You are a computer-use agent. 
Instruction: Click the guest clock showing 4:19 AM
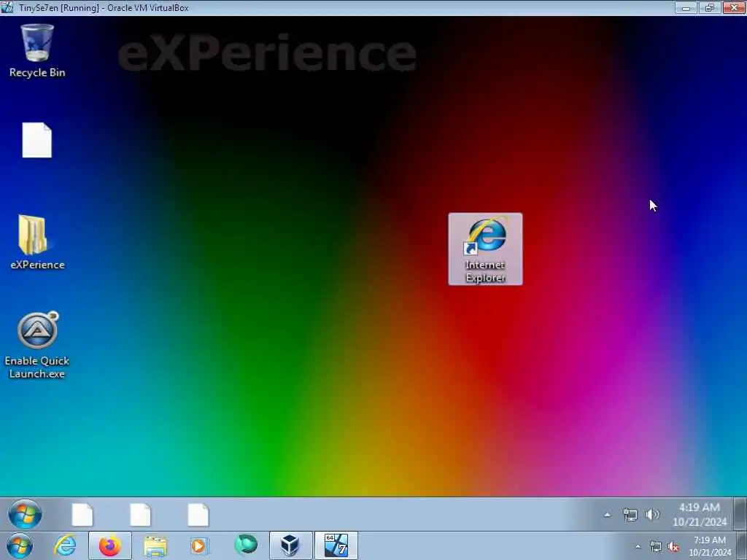[x=700, y=515]
